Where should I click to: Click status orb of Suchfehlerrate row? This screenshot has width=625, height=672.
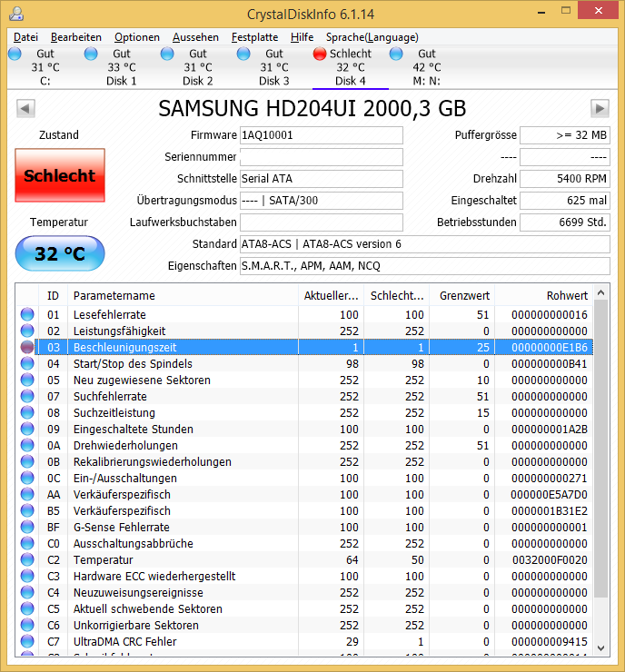[27, 396]
